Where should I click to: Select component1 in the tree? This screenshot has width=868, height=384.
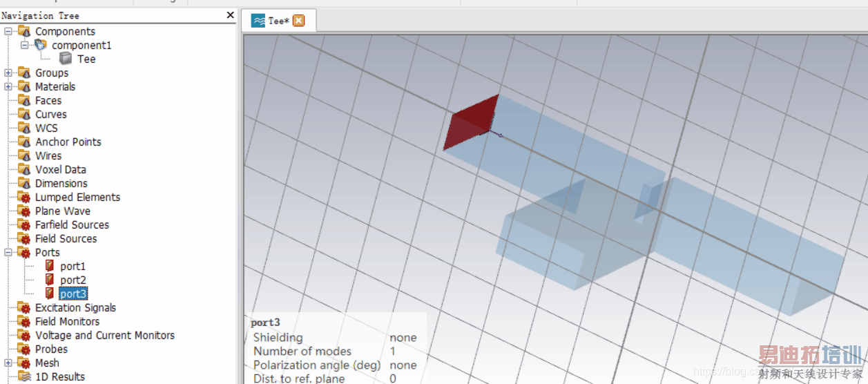pyautogui.click(x=81, y=45)
